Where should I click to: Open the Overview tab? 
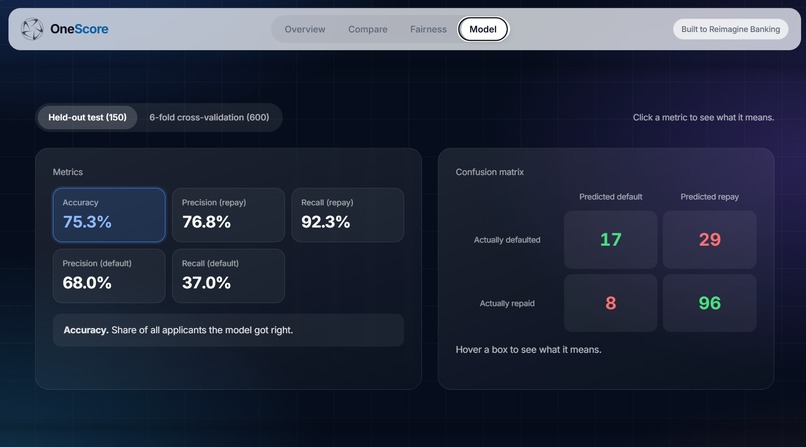[305, 29]
